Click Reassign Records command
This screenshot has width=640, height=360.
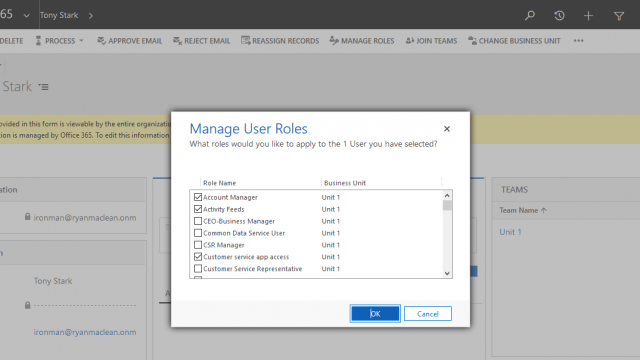[x=280, y=41]
